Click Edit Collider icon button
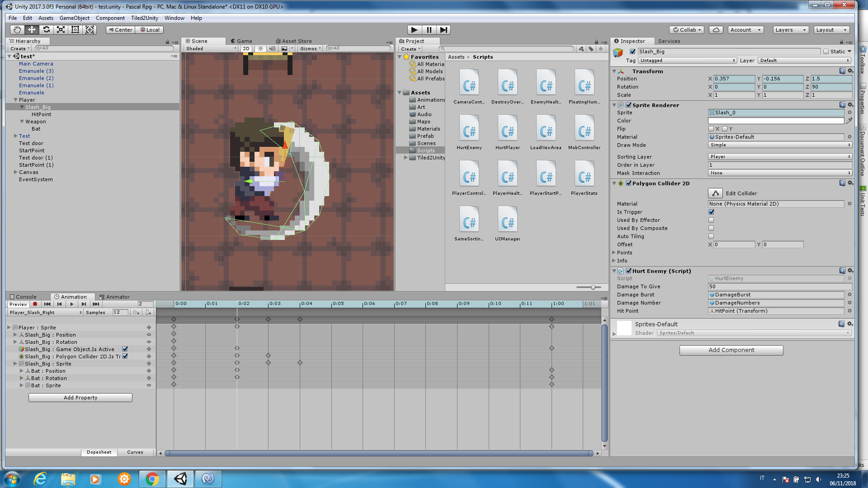Image resolution: width=868 pixels, height=488 pixels. 715,193
